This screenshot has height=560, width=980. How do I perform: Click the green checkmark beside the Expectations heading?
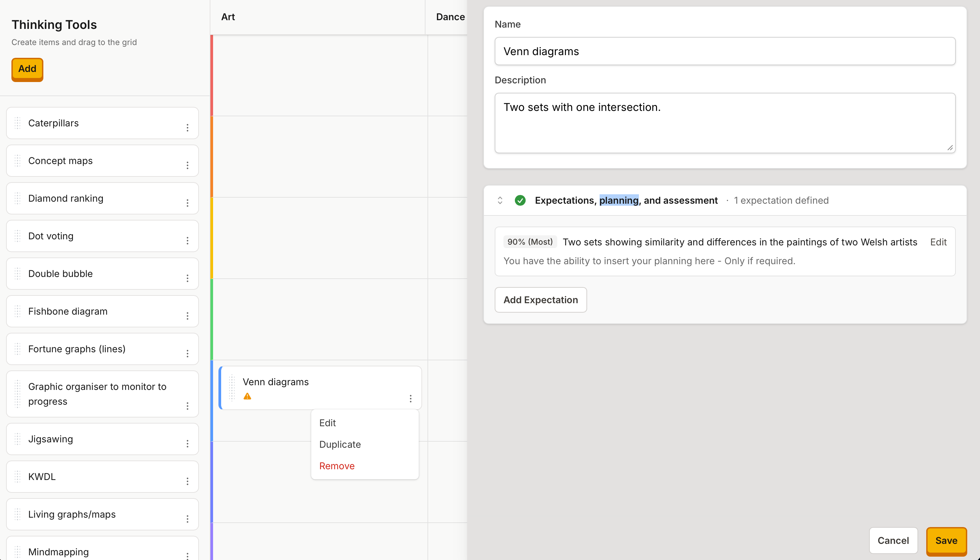click(520, 200)
